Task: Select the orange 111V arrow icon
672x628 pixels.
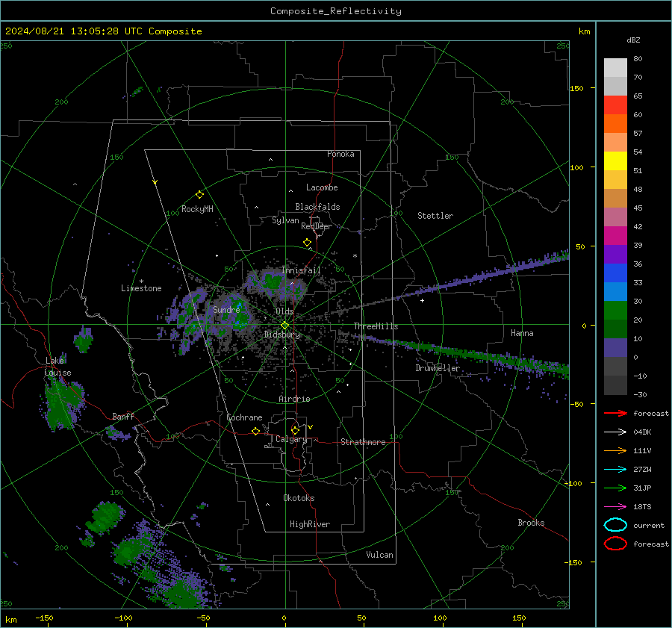Action: coord(615,450)
